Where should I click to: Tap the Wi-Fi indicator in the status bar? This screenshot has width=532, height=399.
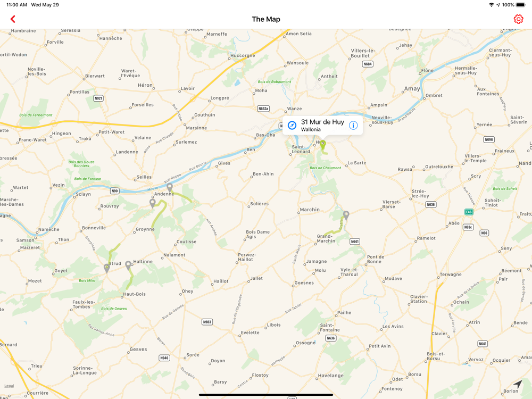tap(491, 5)
